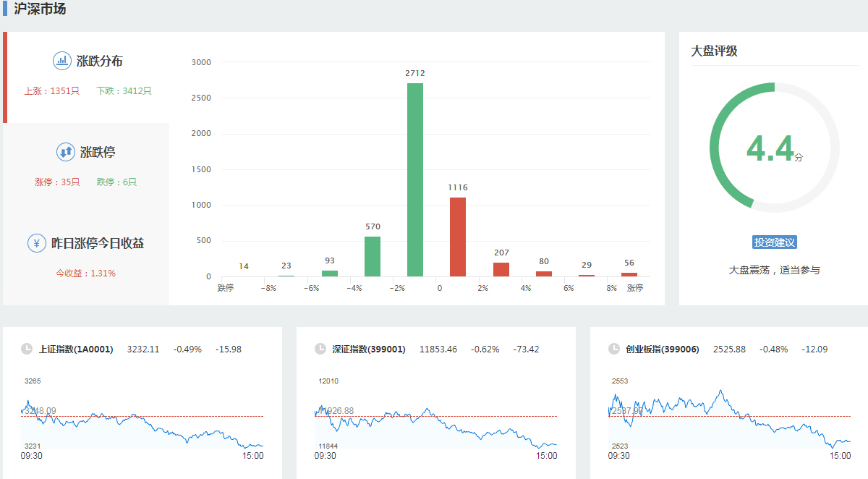Click clock icon beside 创业板指
Viewport: 868px width, 479px height.
point(614,349)
